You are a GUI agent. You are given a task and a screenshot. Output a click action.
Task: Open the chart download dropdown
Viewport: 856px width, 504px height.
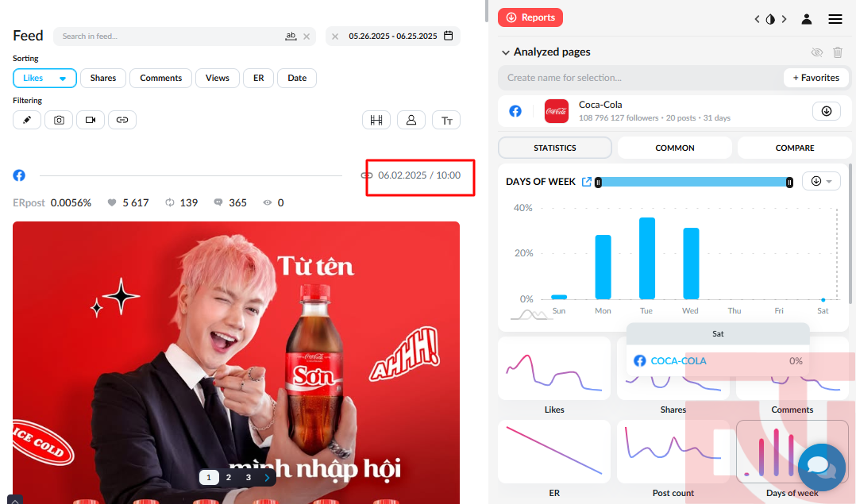(x=821, y=181)
